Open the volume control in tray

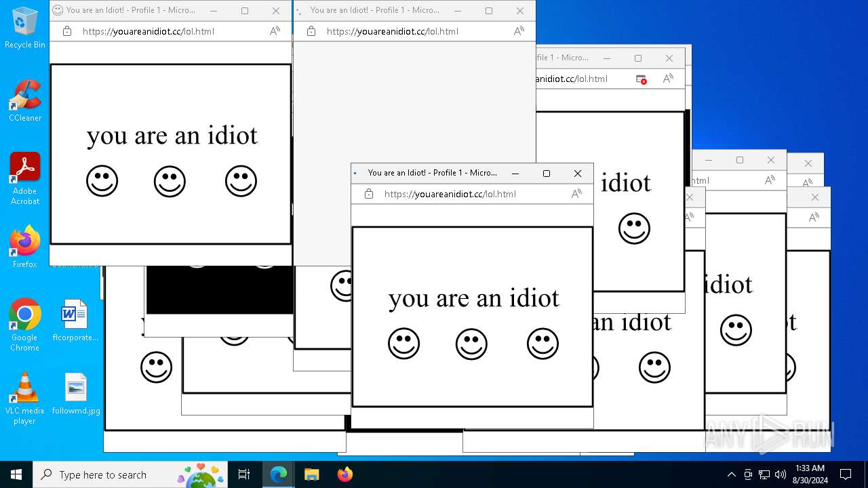(x=781, y=474)
